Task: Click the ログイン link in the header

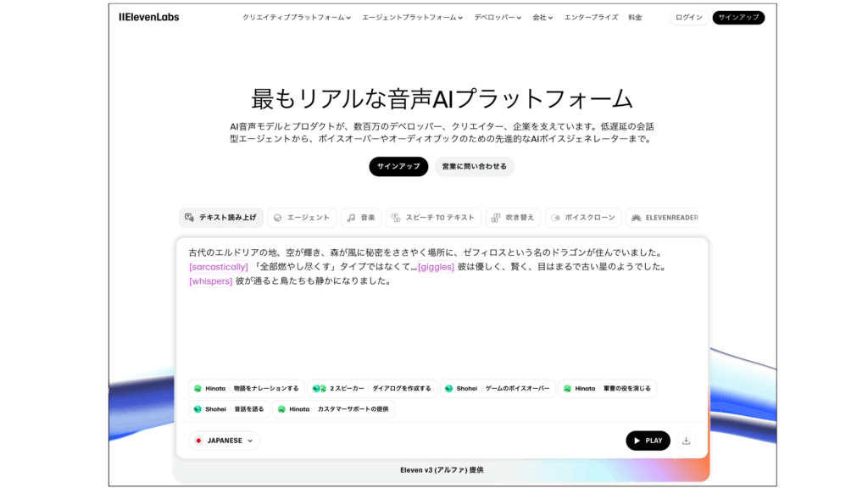Action: 688,16
